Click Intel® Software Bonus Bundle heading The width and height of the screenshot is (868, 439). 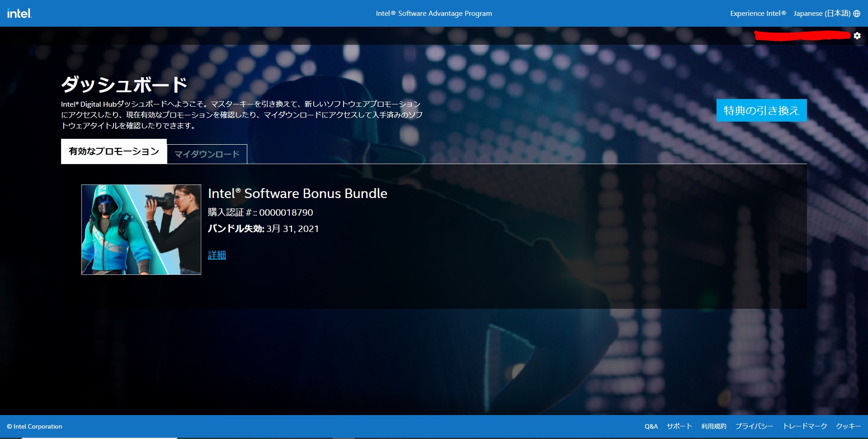point(297,194)
